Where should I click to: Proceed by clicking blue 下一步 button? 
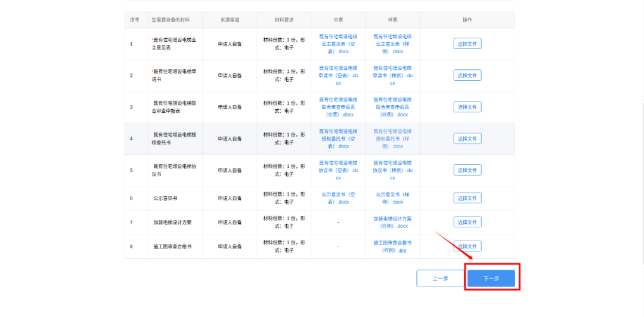[x=491, y=278]
